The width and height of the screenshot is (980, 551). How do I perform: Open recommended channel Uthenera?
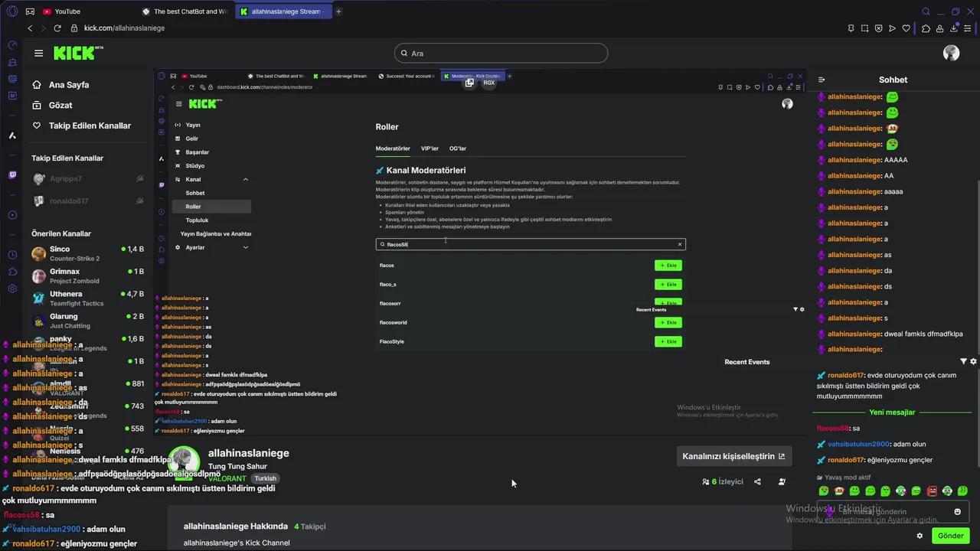[x=88, y=298]
